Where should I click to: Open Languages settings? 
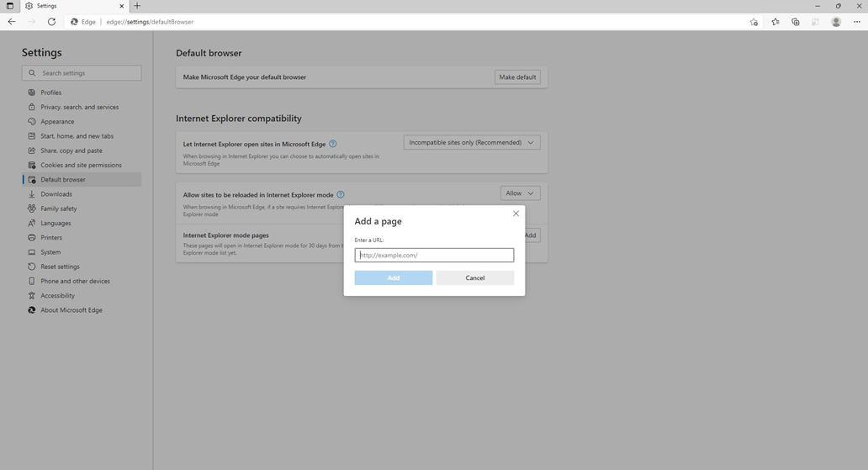pos(82,223)
